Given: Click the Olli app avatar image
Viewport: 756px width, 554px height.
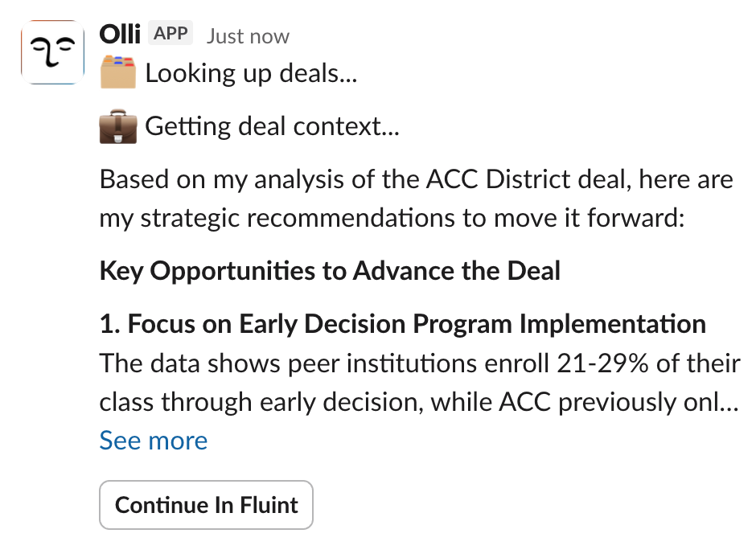Looking at the screenshot, I should coord(52,52).
